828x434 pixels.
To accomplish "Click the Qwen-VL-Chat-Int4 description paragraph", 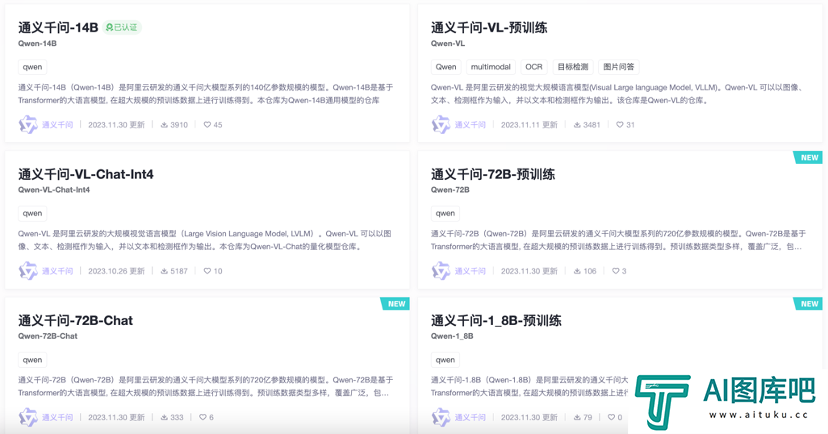I will click(x=205, y=240).
